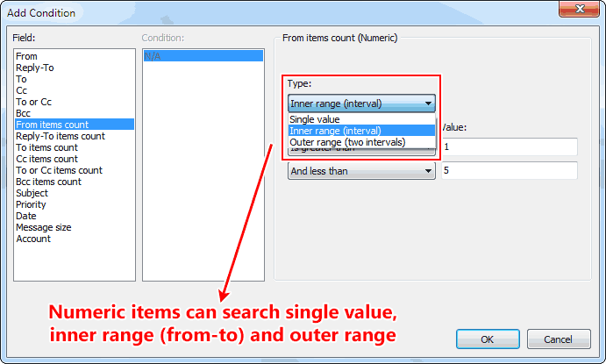Select highlighted 'From items count' entry
606x364 pixels.
[x=75, y=125]
